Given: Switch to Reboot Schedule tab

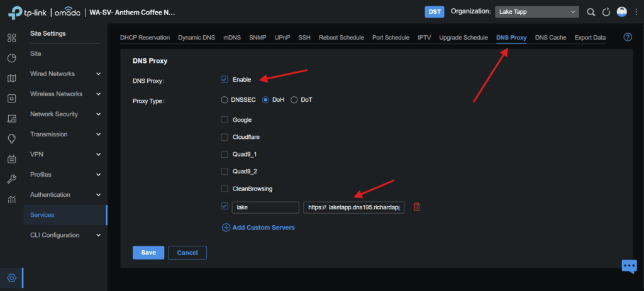Looking at the screenshot, I should (x=341, y=37).
